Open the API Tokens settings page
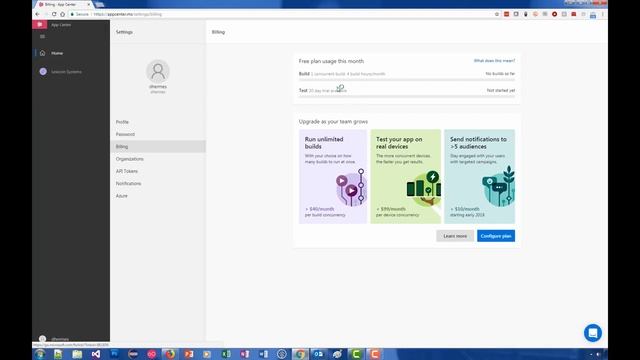The width and height of the screenshot is (640, 360). (x=127, y=171)
